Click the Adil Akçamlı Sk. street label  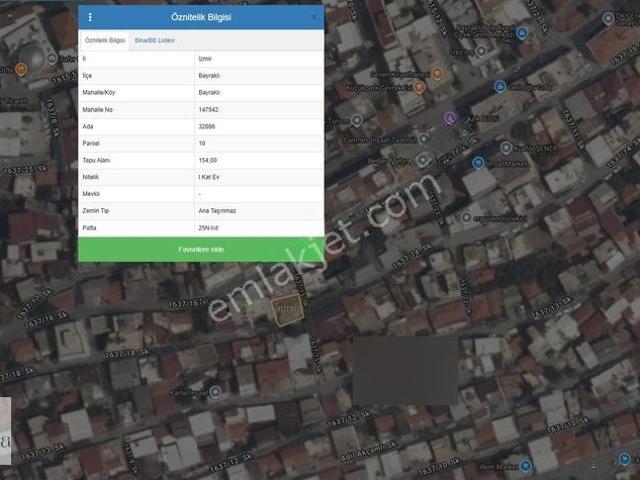(x=369, y=452)
